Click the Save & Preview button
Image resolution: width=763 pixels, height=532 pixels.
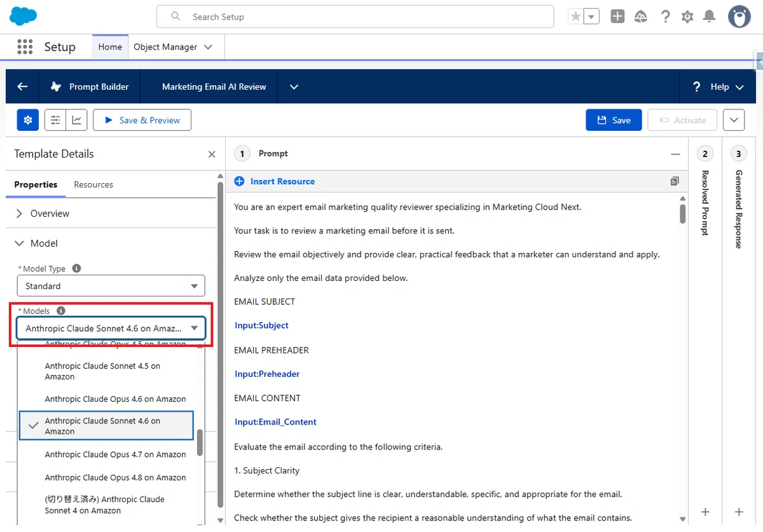point(142,120)
